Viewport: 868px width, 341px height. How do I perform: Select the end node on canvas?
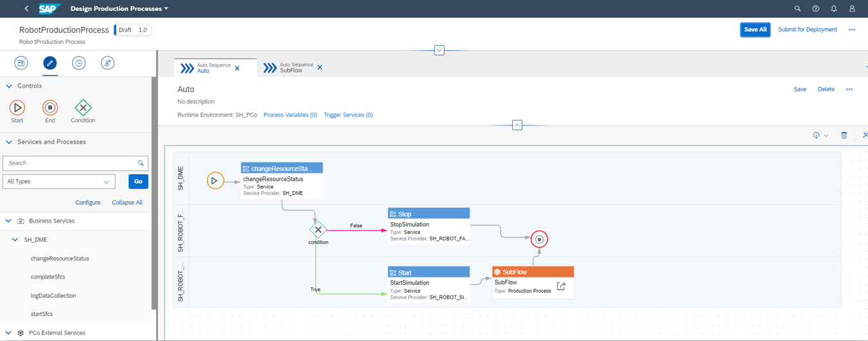tap(540, 239)
